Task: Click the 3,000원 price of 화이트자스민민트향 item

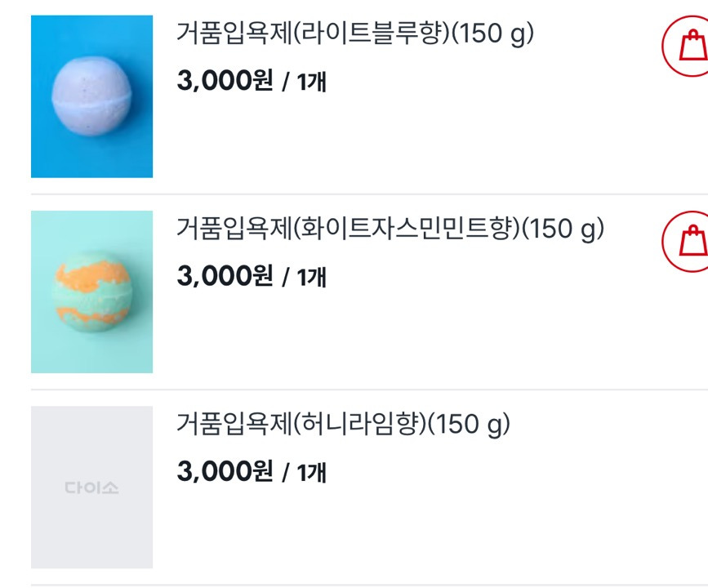Action: (225, 277)
